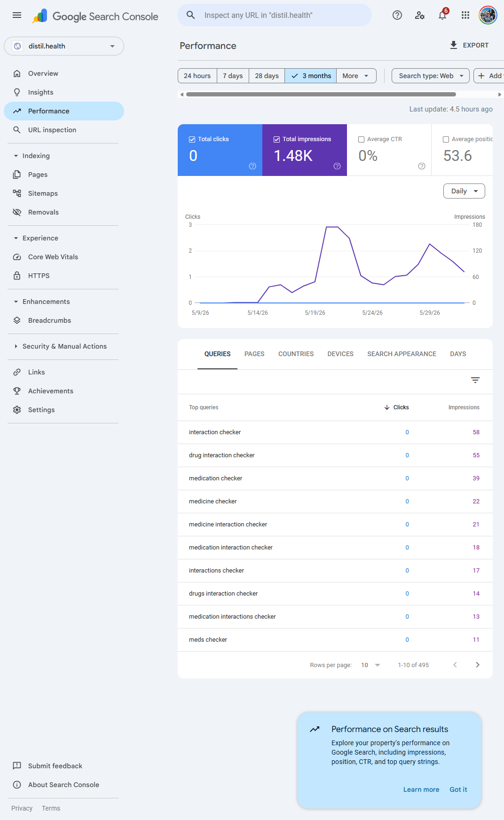Click the horizontal filter scrollbar

321,95
